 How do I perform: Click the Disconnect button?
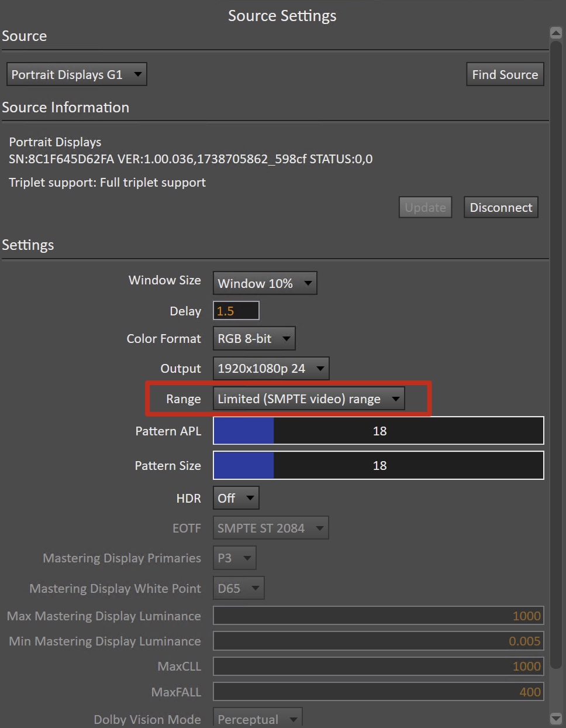point(501,207)
